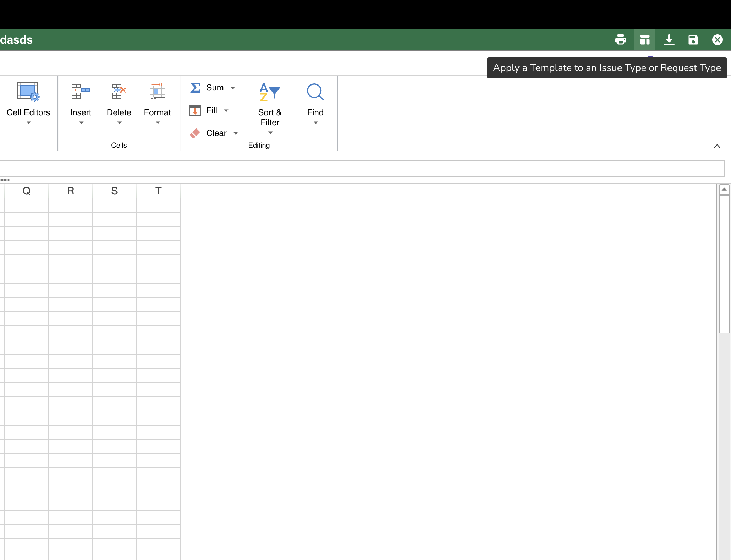Collapse the ribbon with chevron

717,146
